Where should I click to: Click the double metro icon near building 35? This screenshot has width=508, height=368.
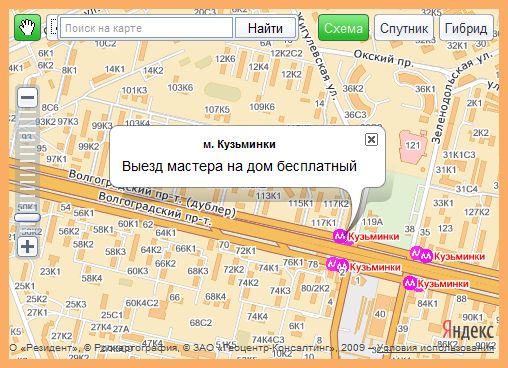421,255
